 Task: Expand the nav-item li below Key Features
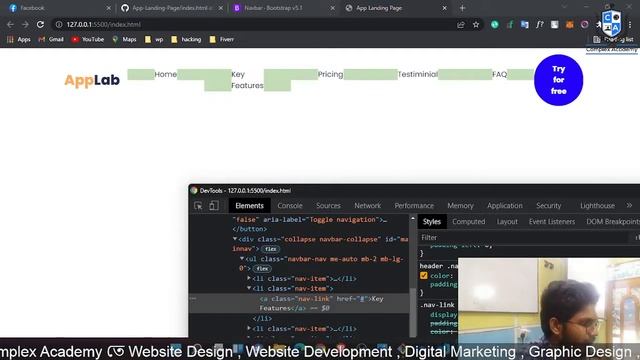pyautogui.click(x=249, y=328)
